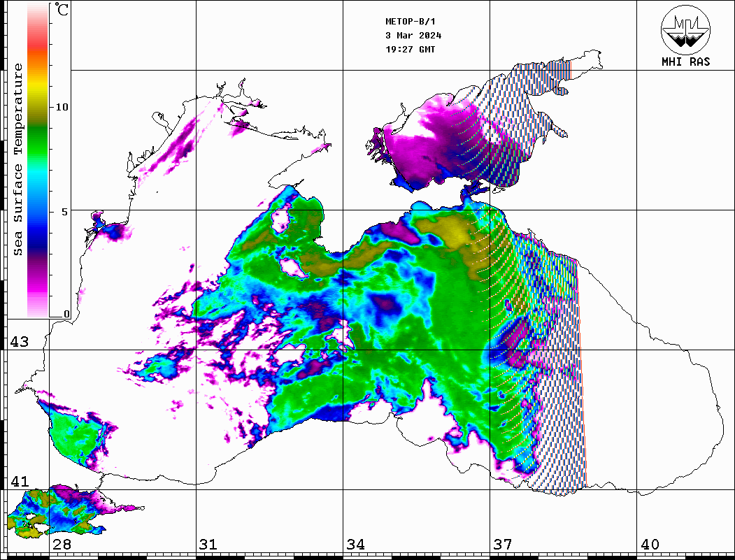Select the 'METOP-B/1' satellite label
The image size is (735, 560).
point(411,22)
